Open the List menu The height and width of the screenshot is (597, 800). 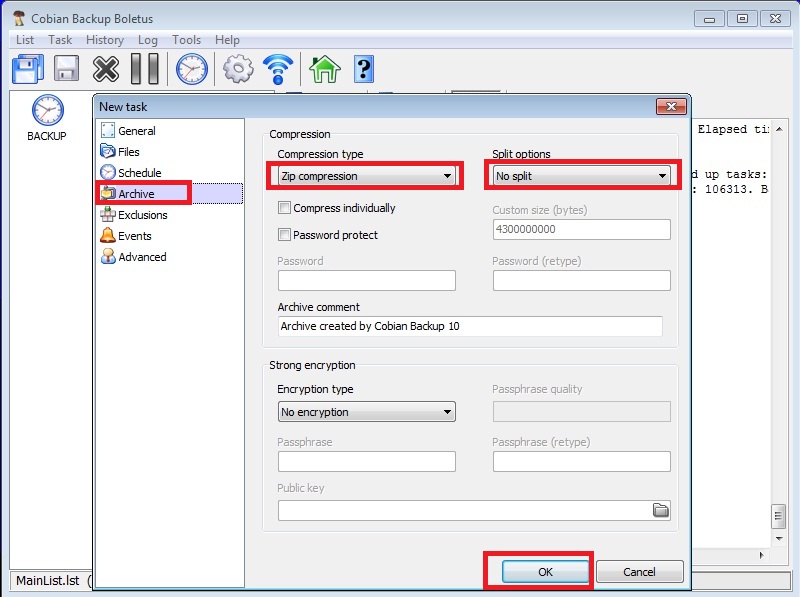[x=24, y=40]
